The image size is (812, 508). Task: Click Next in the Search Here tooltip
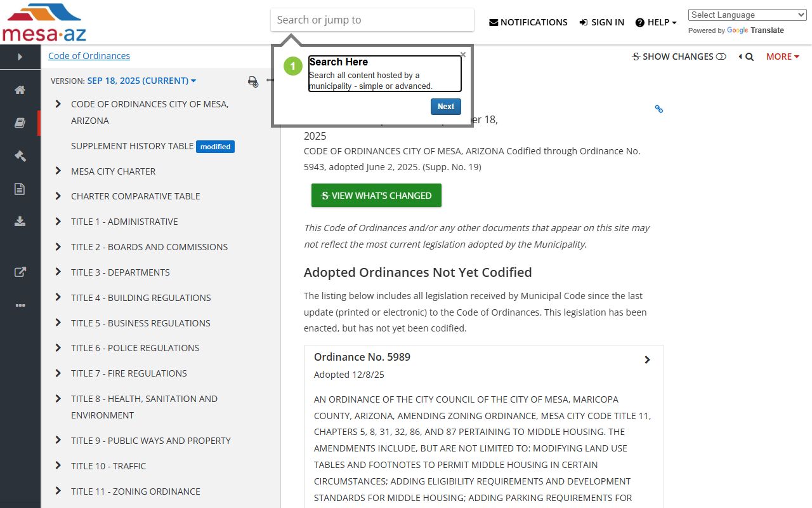click(x=445, y=107)
